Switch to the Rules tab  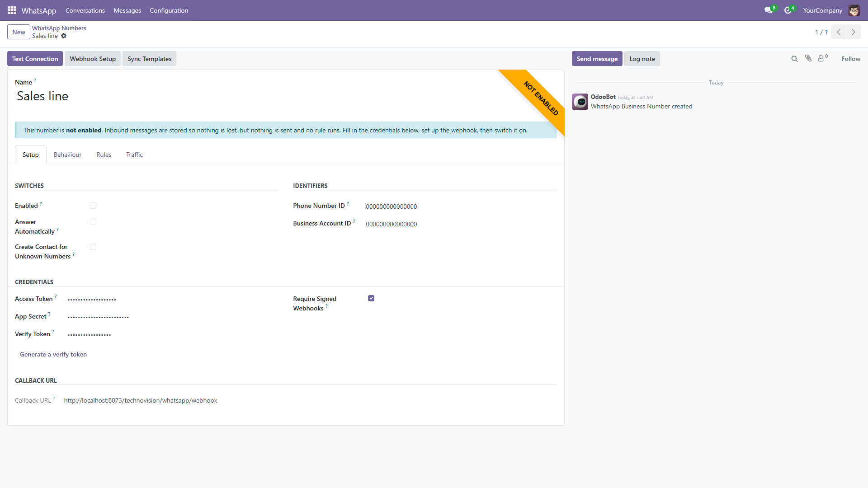coord(104,155)
